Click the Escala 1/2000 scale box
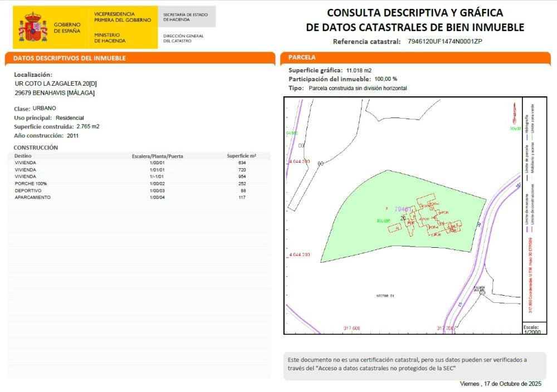The width and height of the screenshot is (557, 392). 530,329
